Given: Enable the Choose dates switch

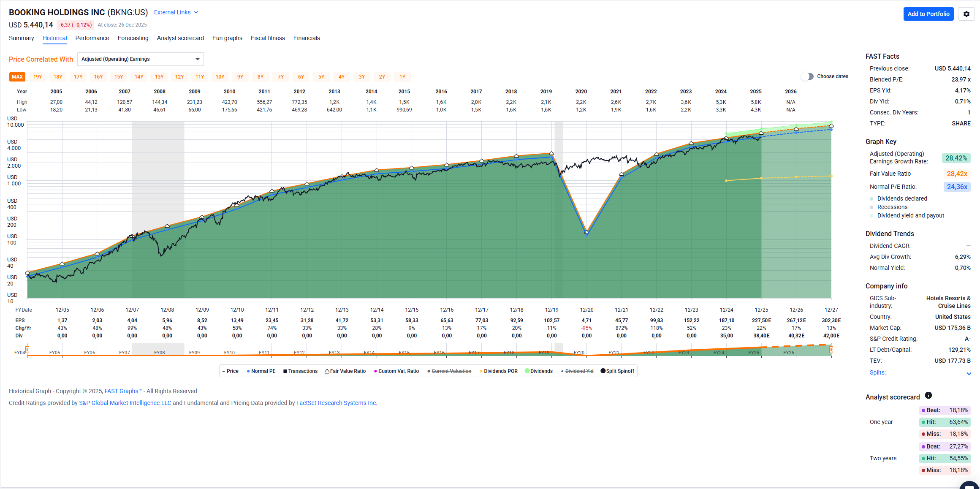Looking at the screenshot, I should coord(807,76).
